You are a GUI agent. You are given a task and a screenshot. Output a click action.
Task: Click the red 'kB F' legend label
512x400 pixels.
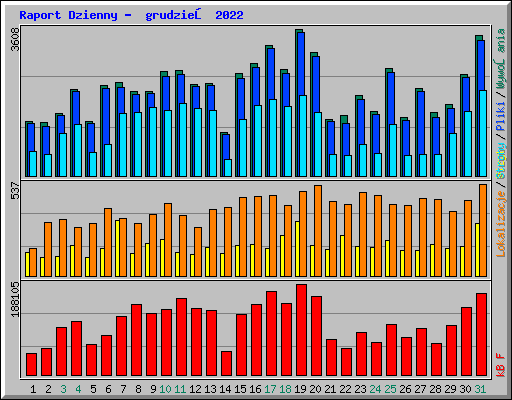click(500, 365)
